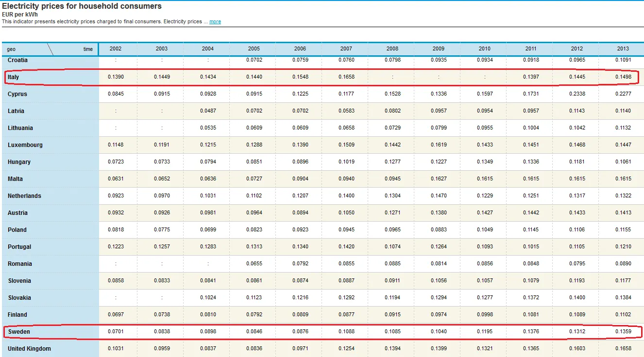Open the 'more' link in description
644x357 pixels.
[x=215, y=22]
